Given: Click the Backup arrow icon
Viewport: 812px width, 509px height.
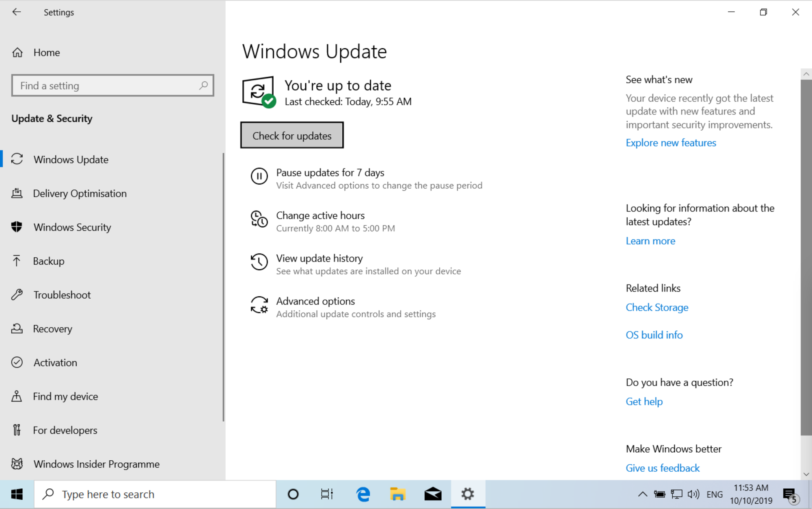Looking at the screenshot, I should coord(17,261).
